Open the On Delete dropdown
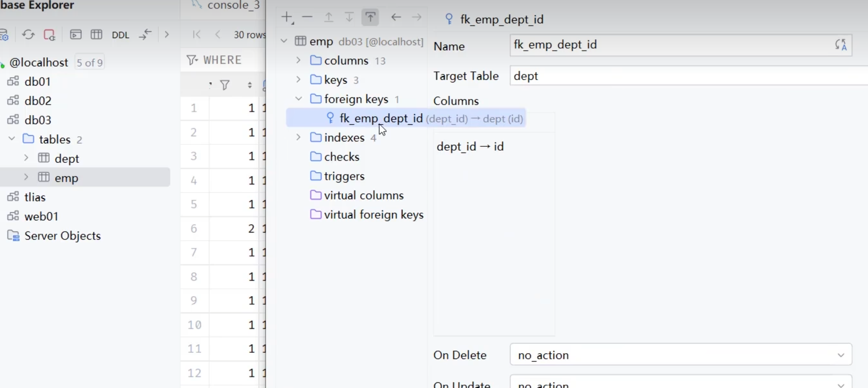Screen dimensions: 868x388 [680, 355]
